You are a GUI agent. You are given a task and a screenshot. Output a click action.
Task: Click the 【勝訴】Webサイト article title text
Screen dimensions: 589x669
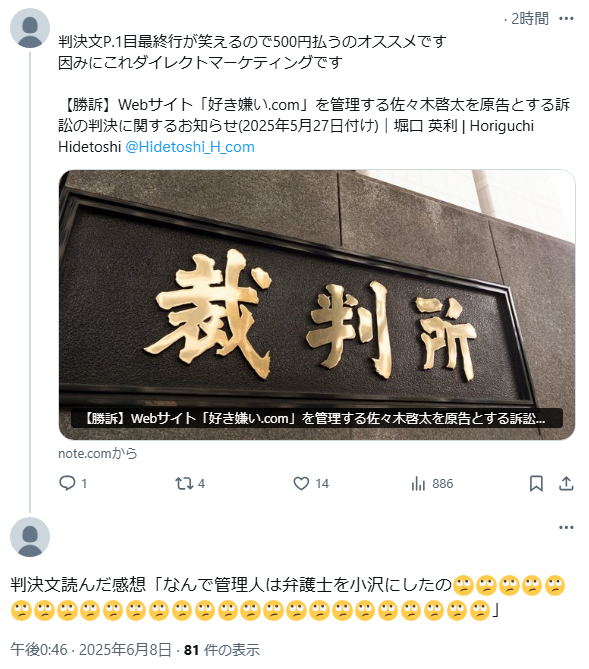(314, 125)
